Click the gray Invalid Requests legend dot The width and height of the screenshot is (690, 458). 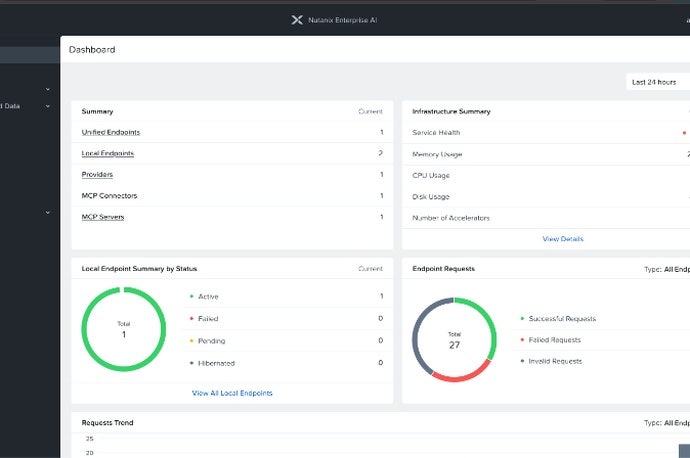click(522, 361)
